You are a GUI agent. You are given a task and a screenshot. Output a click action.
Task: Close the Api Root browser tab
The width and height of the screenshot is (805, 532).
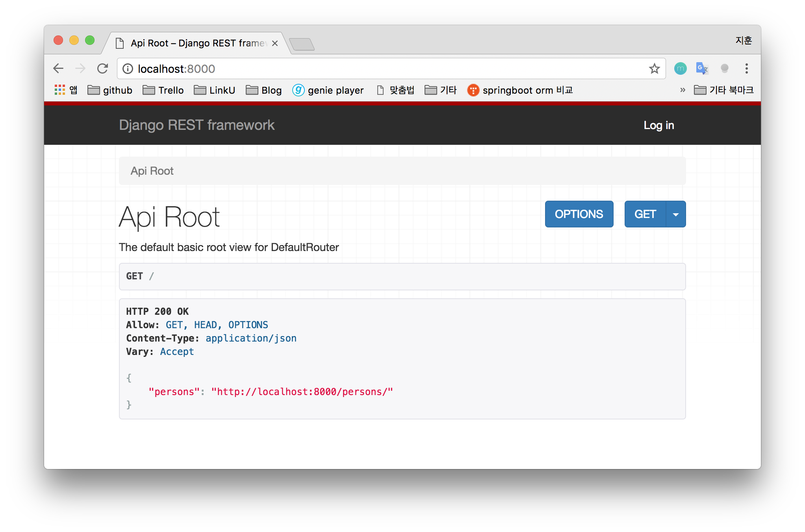(275, 43)
